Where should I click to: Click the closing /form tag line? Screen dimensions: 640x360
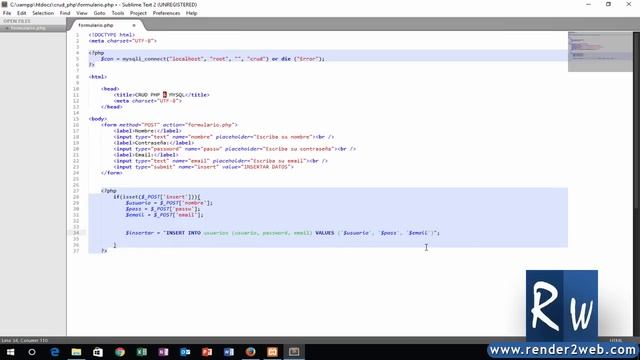pos(111,173)
